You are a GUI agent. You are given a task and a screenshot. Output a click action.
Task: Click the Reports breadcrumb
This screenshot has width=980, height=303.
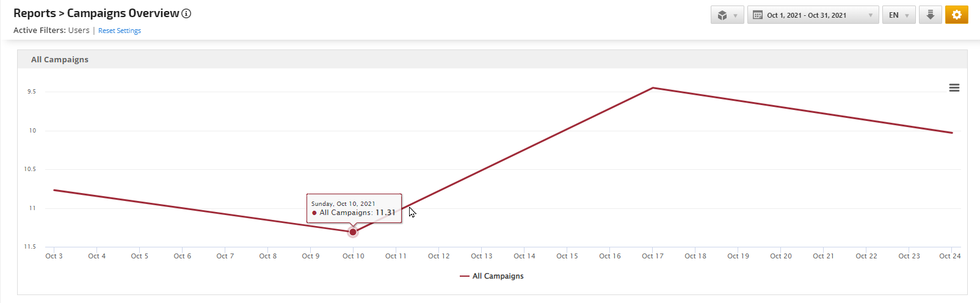pos(34,13)
